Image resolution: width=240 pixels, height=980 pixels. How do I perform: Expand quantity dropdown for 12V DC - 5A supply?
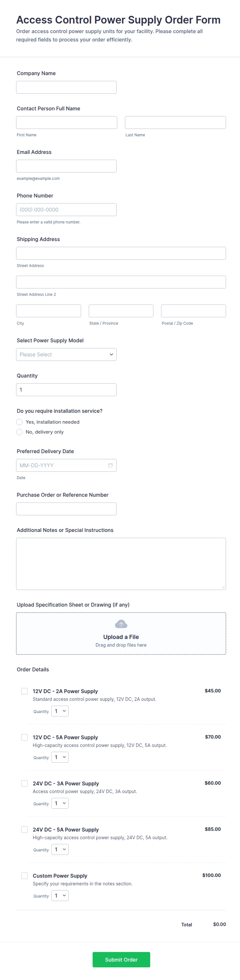click(x=60, y=757)
